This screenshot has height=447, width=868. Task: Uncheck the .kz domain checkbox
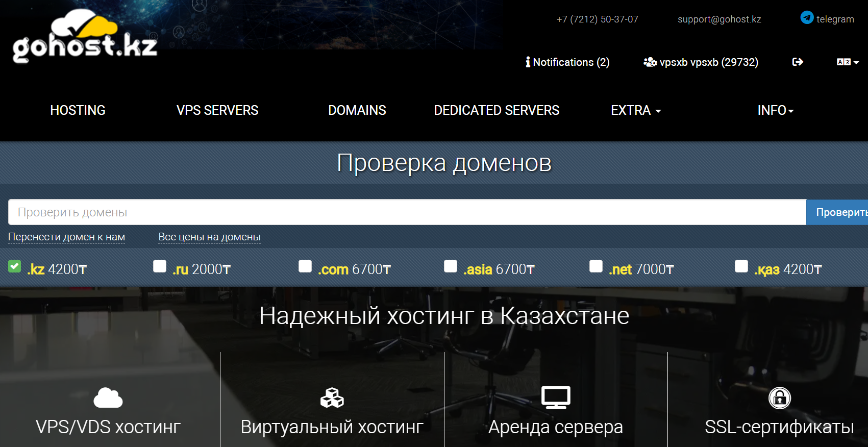point(15,266)
